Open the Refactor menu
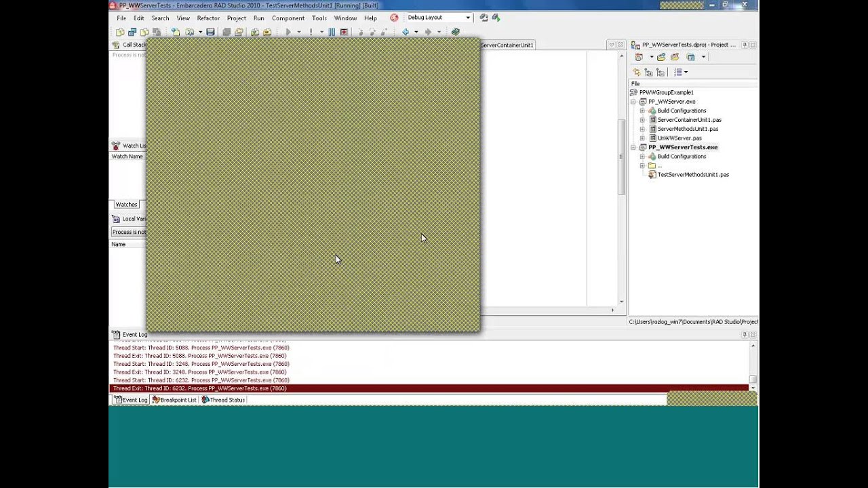The image size is (868, 488). click(208, 18)
